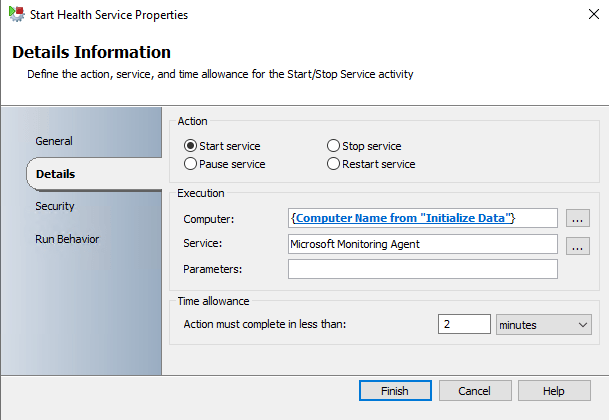The height and width of the screenshot is (420, 609).
Task: Click the time allowance number field
Action: coord(463,324)
